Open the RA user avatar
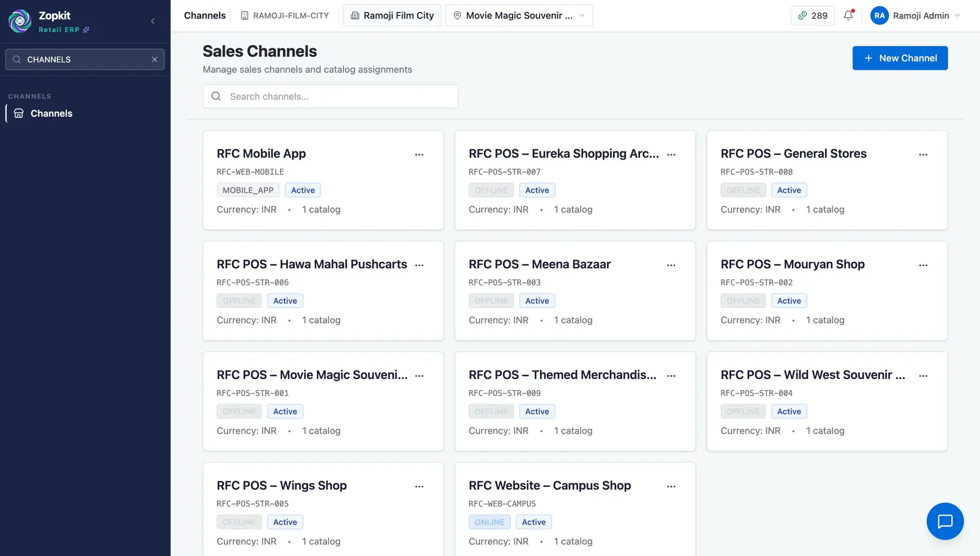This screenshot has height=556, width=980. [880, 15]
